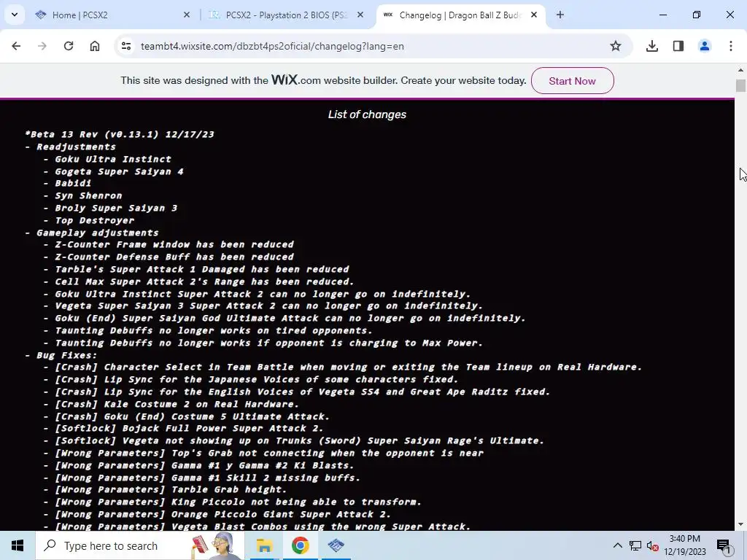The image size is (747, 560).
Task: Click 'Z-Counter Defense Buff has been reduced'
Action: pyautogui.click(x=174, y=257)
